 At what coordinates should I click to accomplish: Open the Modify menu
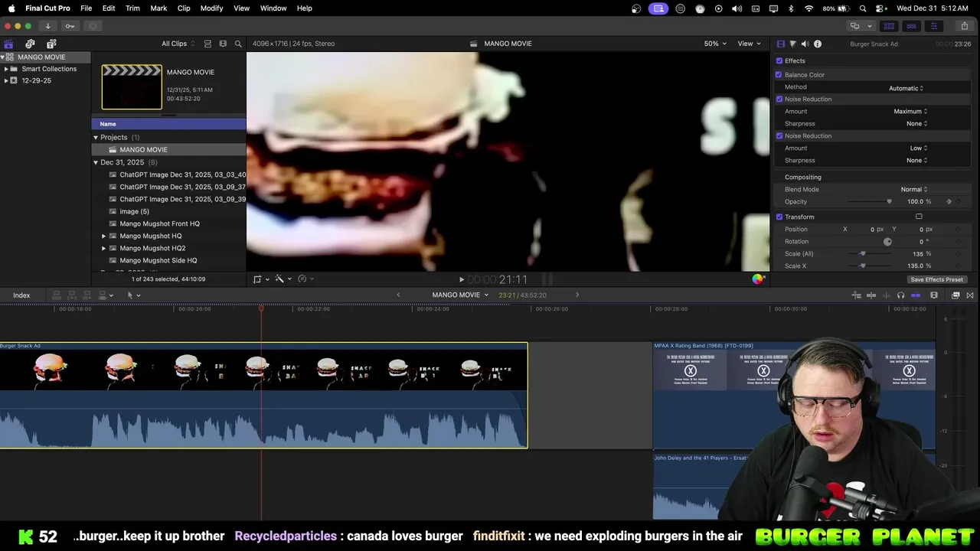[211, 8]
